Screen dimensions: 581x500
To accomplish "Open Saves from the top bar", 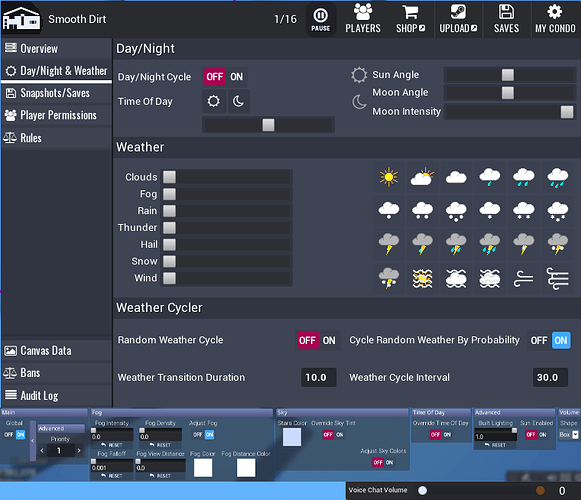I will pyautogui.click(x=506, y=19).
